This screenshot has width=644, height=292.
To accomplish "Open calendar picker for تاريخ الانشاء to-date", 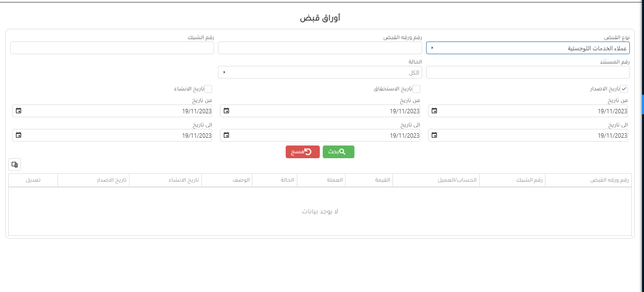I will 19,135.
